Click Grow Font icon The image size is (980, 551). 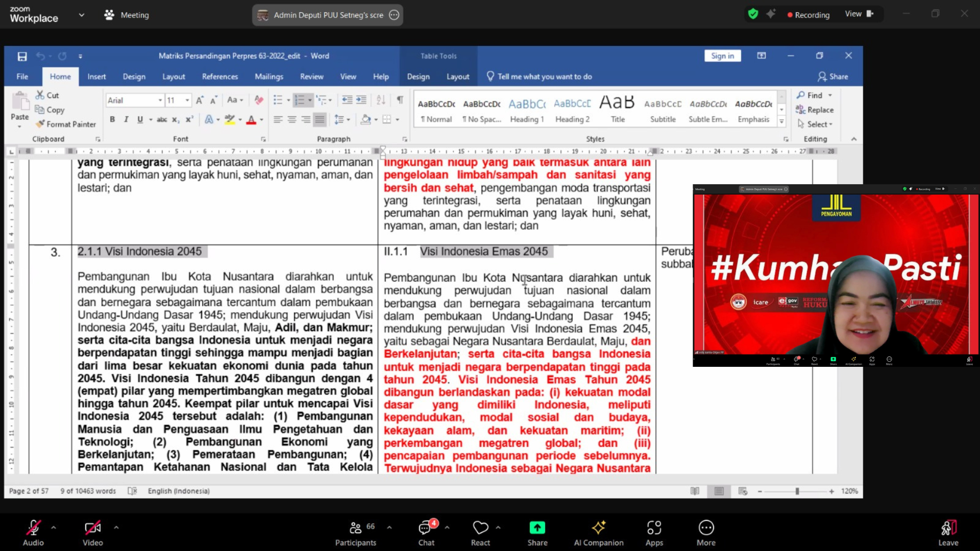(x=200, y=100)
